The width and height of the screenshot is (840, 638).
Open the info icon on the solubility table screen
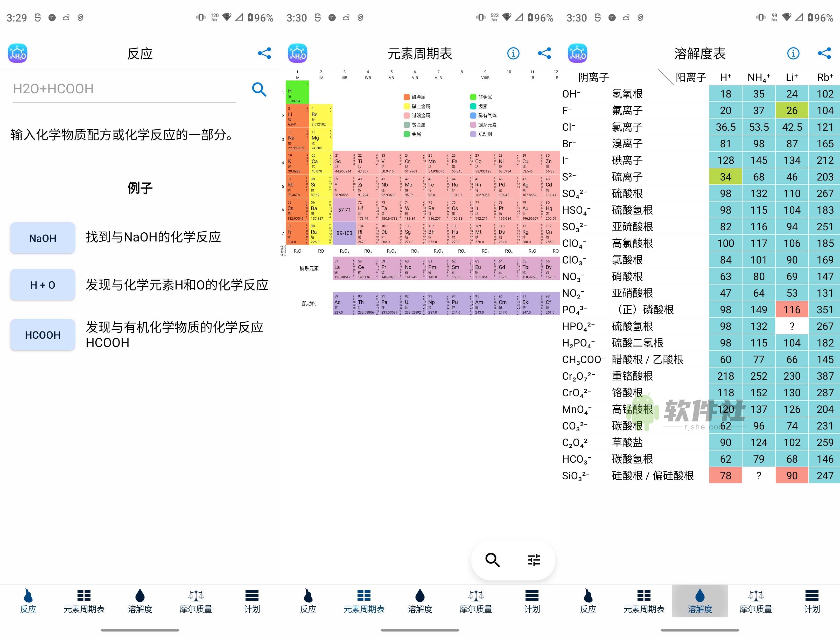793,54
